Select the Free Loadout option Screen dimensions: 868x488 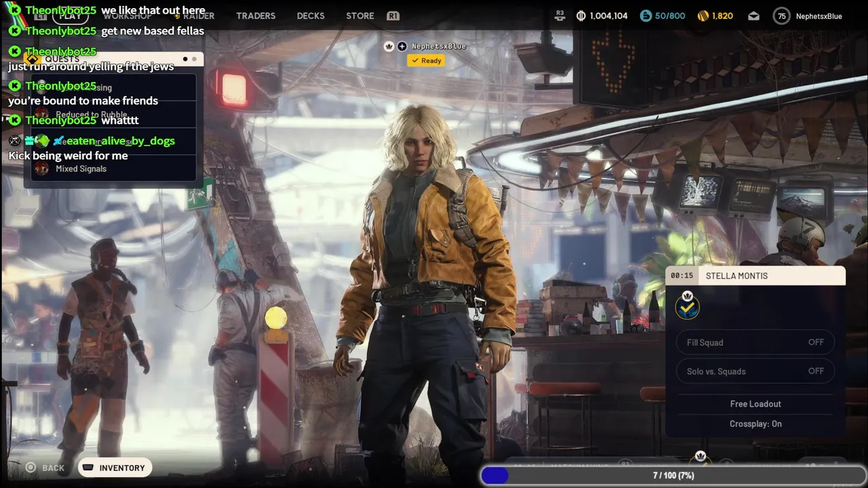[755, 404]
